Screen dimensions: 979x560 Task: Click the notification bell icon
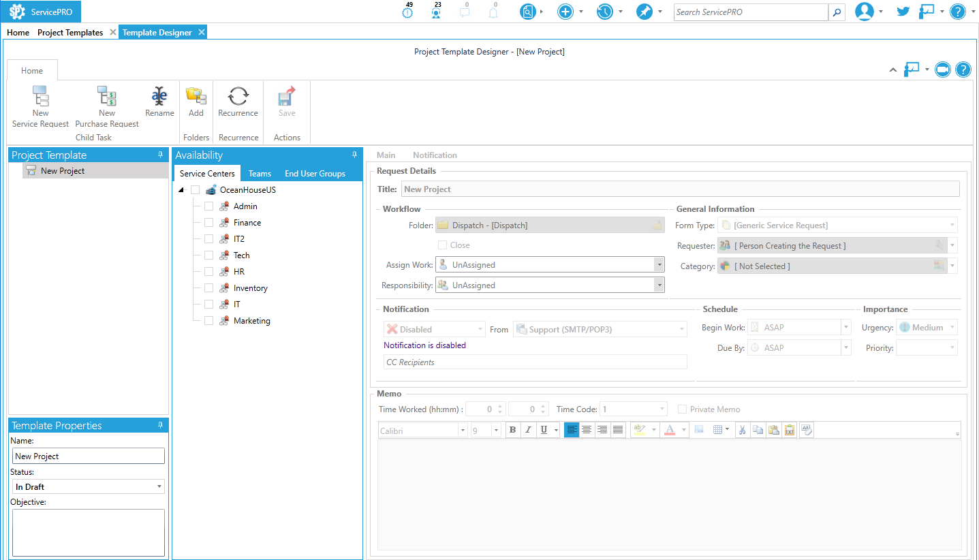coord(493,11)
